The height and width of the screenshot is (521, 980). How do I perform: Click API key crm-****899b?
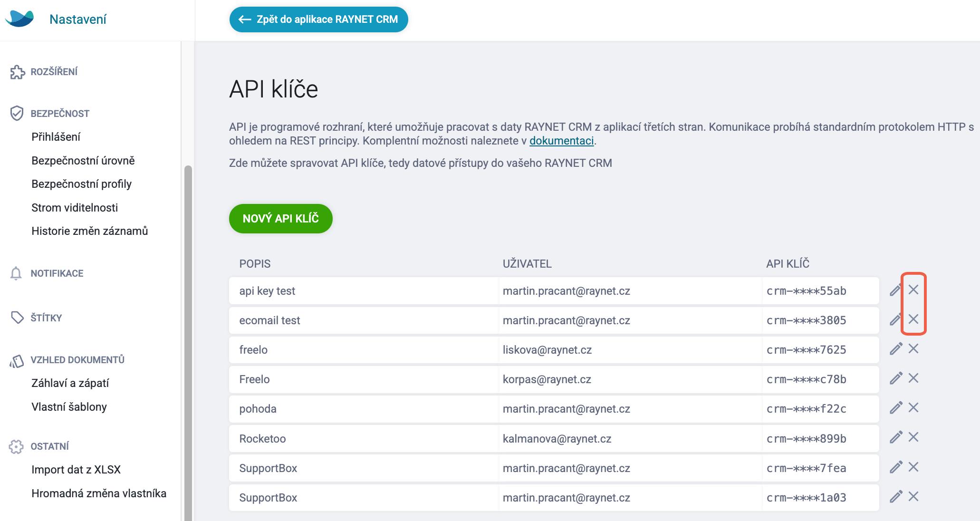pyautogui.click(x=806, y=438)
